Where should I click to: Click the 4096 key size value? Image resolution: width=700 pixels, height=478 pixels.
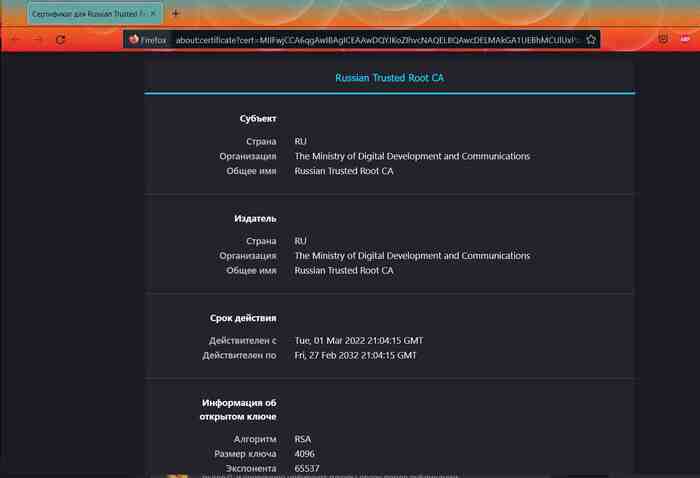tap(304, 454)
